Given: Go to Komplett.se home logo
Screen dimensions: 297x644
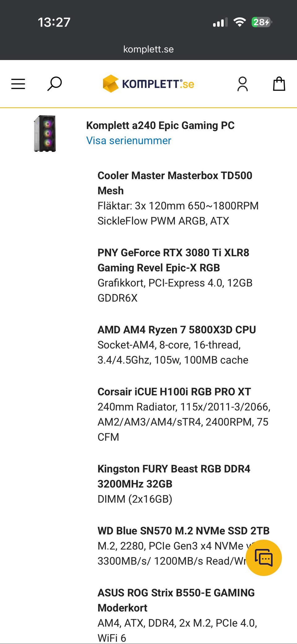Looking at the screenshot, I should pyautogui.click(x=148, y=84).
